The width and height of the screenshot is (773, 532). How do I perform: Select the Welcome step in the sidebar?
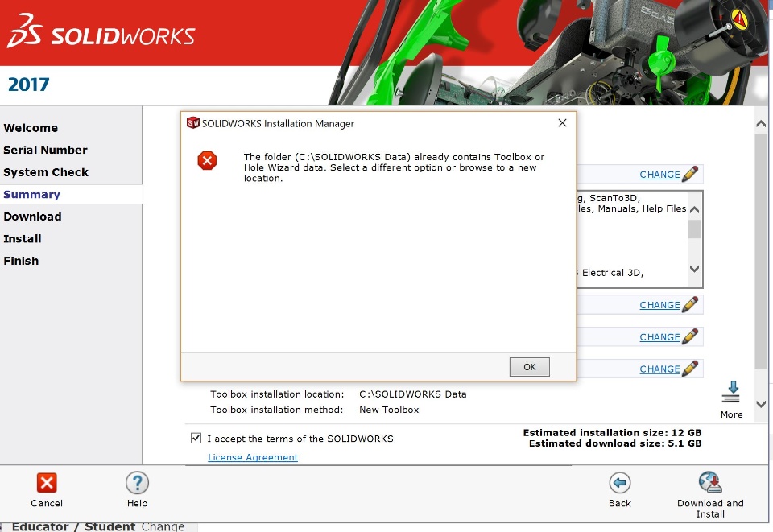pyautogui.click(x=31, y=128)
